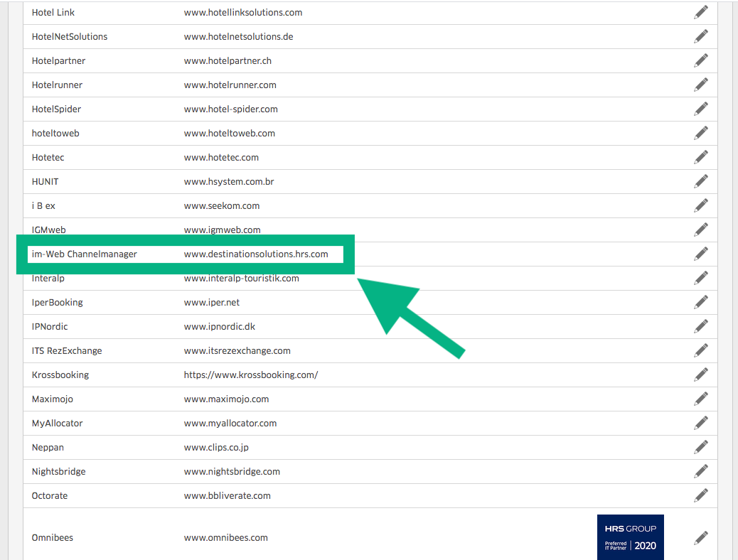Open edit pencil for IperBooking

coord(701,302)
